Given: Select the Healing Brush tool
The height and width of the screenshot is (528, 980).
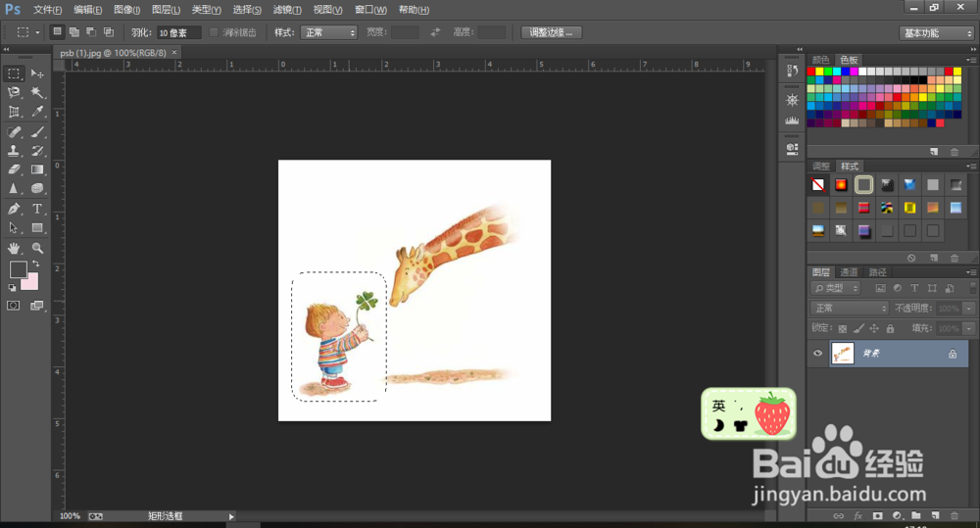Looking at the screenshot, I should pos(14,132).
